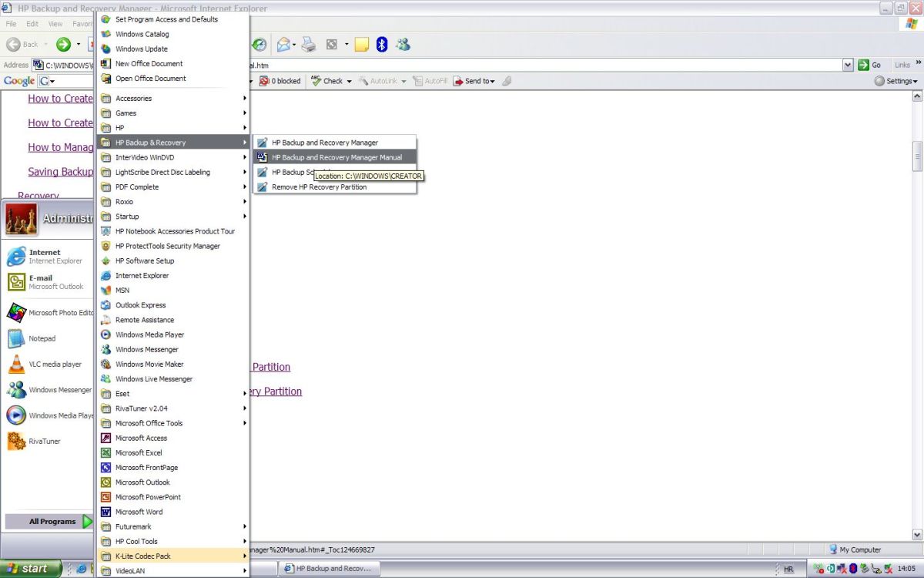Click the Go button beside address bar
The image size is (924, 578).
(870, 66)
